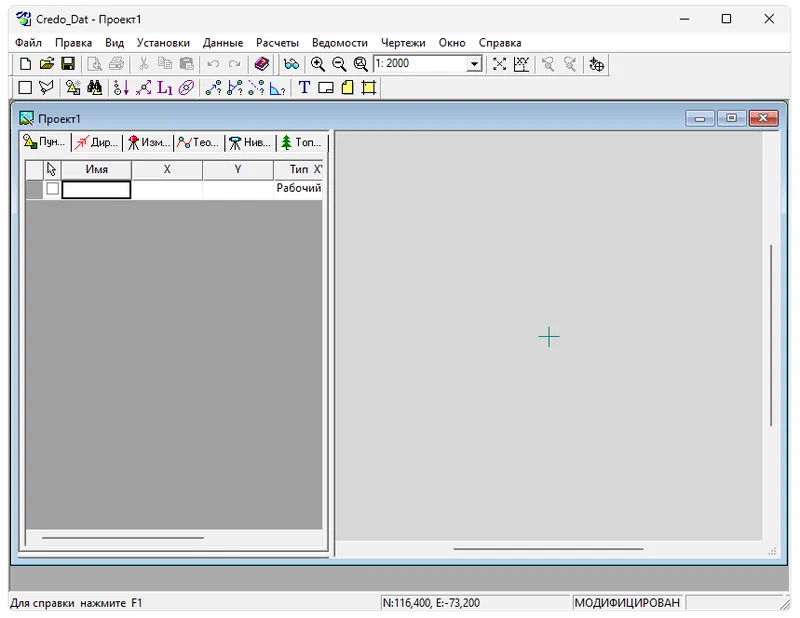Image resolution: width=800 pixels, height=618 pixels.
Task: Expand the 1:2000 scale dropdown
Action: [474, 64]
